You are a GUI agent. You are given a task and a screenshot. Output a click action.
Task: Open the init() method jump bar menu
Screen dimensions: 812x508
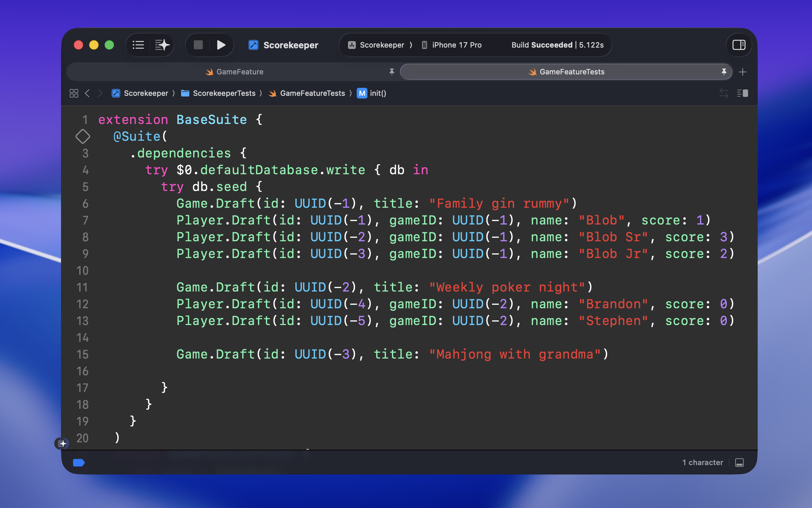point(378,93)
